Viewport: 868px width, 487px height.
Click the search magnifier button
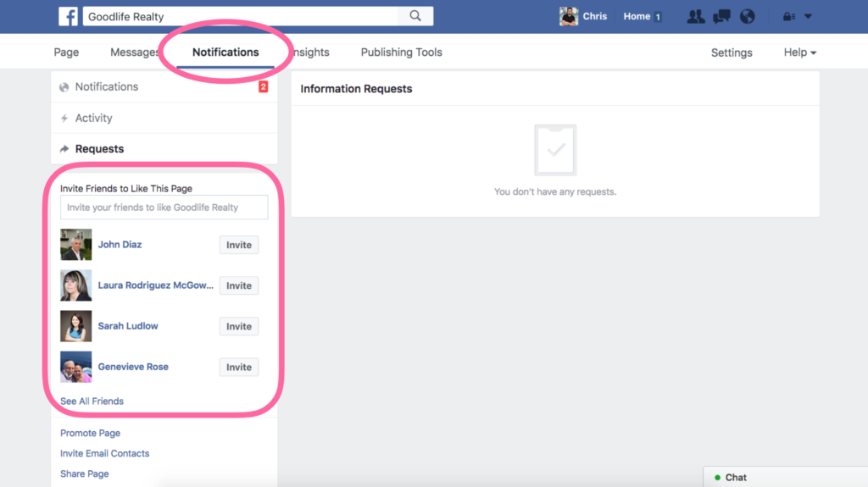tap(415, 16)
